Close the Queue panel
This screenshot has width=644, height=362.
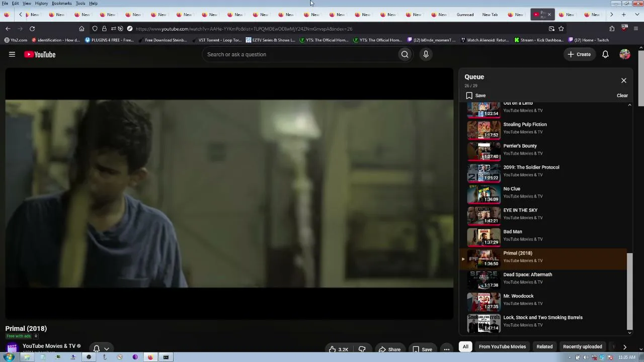pos(623,80)
